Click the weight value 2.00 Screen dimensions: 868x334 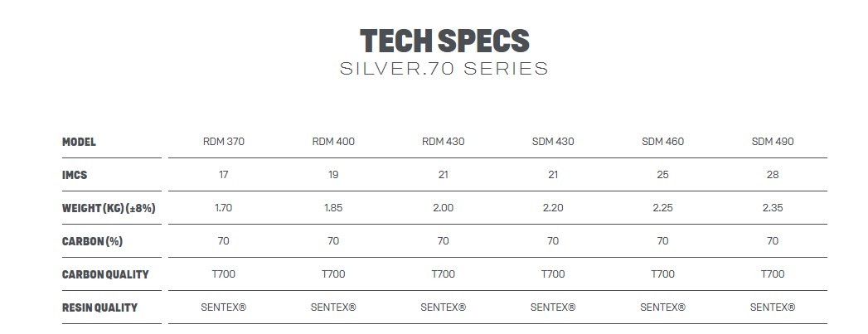click(444, 208)
